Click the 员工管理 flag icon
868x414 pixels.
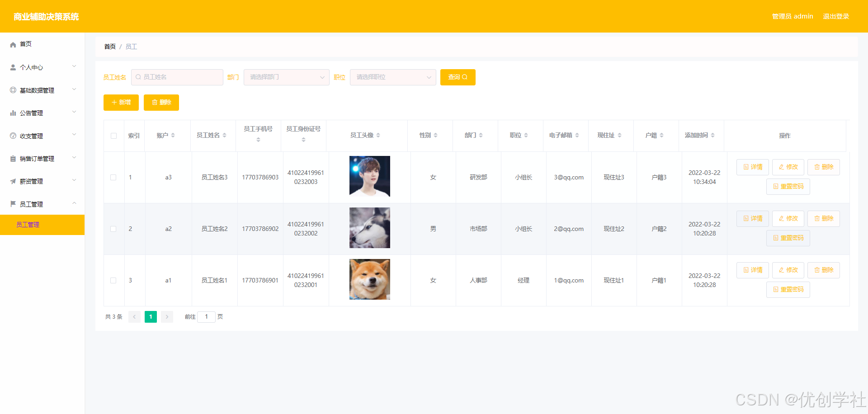click(13, 204)
